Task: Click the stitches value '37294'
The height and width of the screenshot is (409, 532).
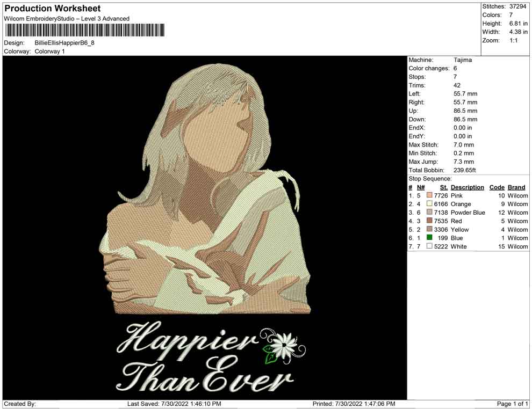Action: pyautogui.click(x=517, y=6)
